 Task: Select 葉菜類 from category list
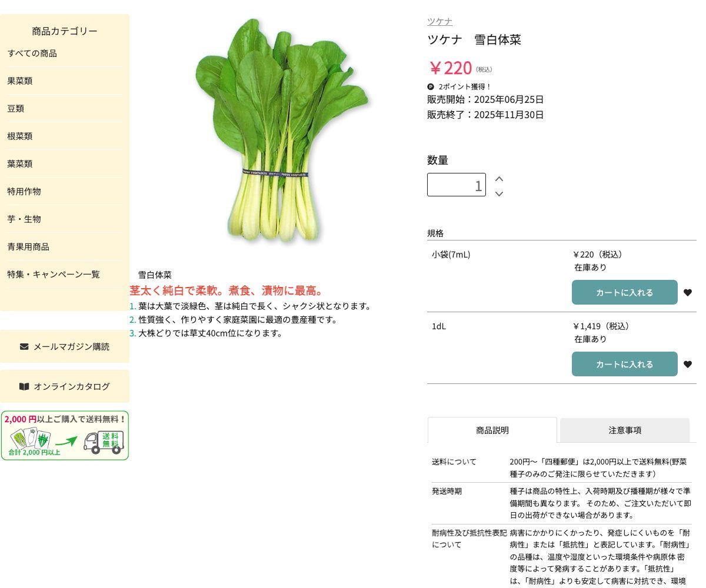[x=20, y=164]
